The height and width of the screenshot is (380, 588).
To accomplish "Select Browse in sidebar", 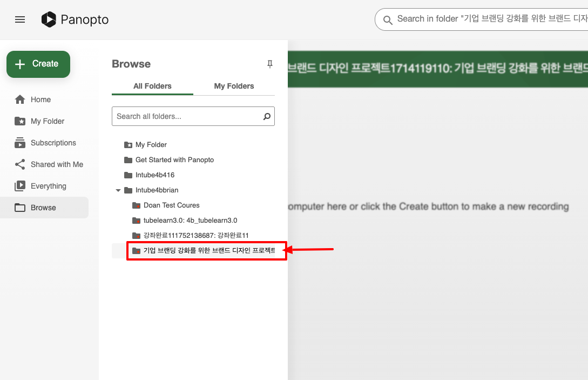I will click(44, 208).
